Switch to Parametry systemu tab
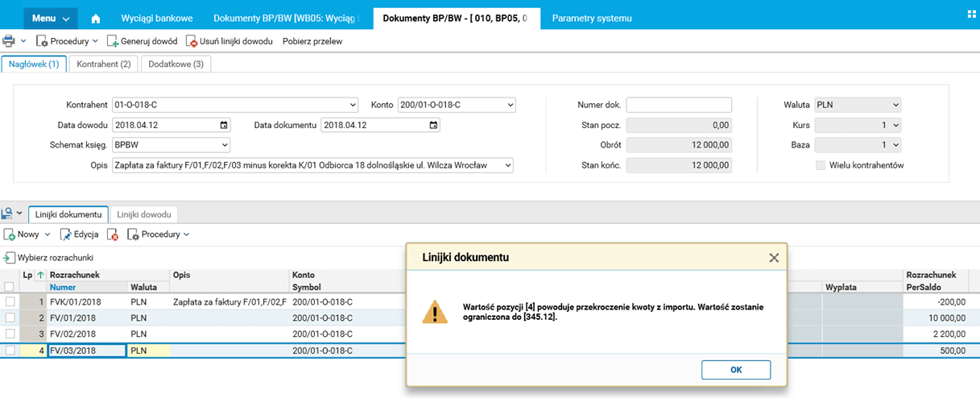 (x=592, y=18)
